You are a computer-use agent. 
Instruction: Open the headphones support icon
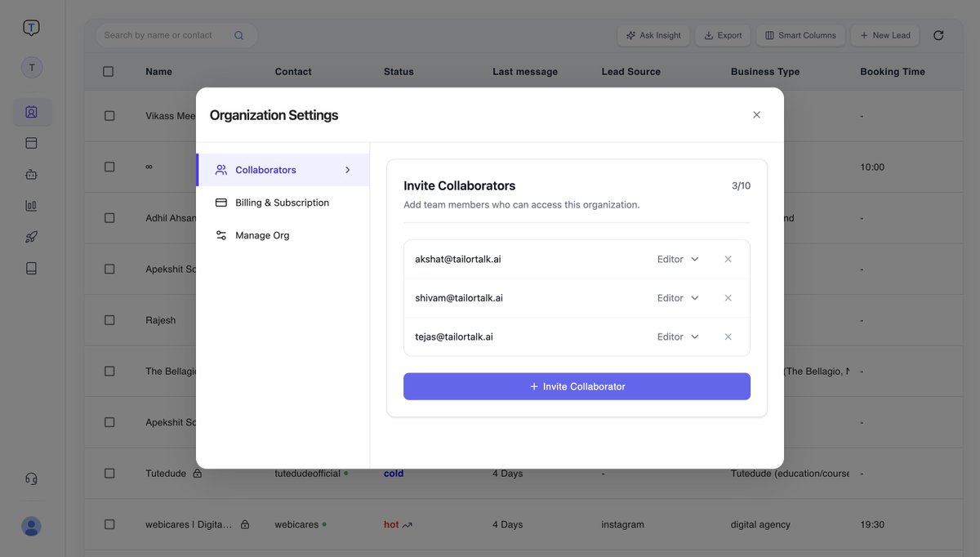31,478
